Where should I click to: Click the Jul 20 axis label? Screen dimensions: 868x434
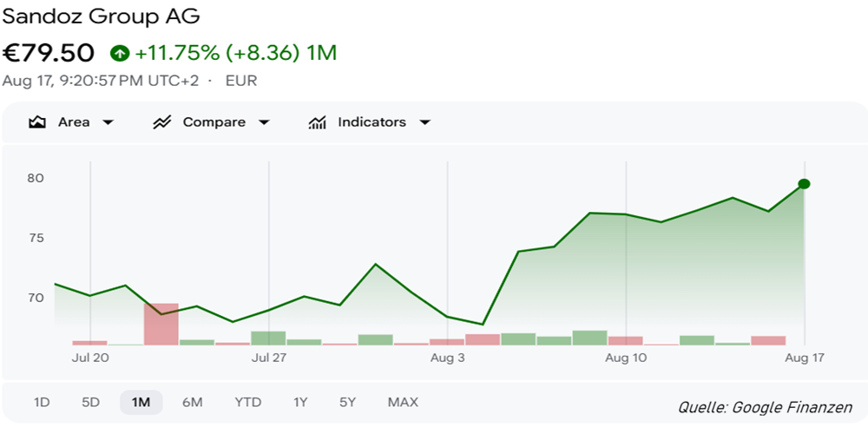pyautogui.click(x=90, y=358)
